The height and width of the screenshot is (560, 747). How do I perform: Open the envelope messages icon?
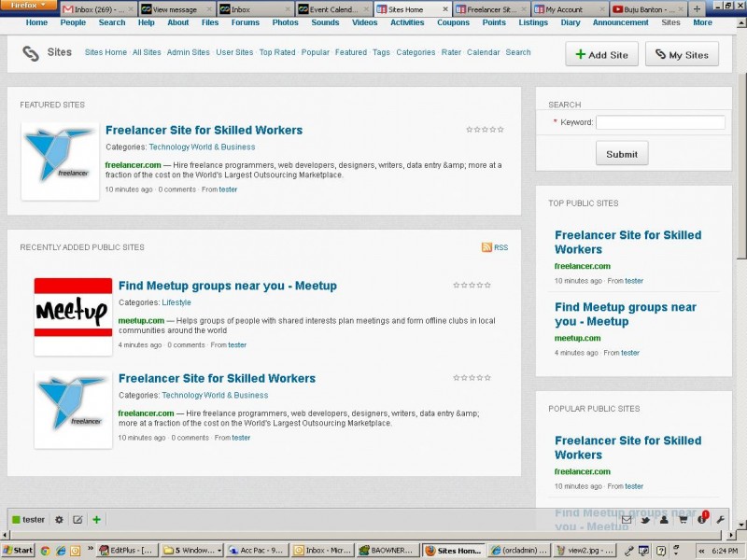pos(627,520)
